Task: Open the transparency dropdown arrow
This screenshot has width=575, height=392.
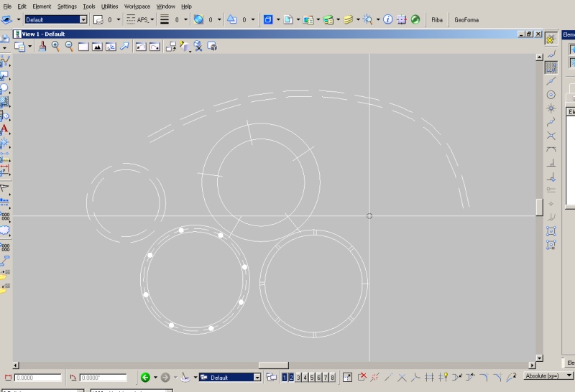Action: [219, 19]
